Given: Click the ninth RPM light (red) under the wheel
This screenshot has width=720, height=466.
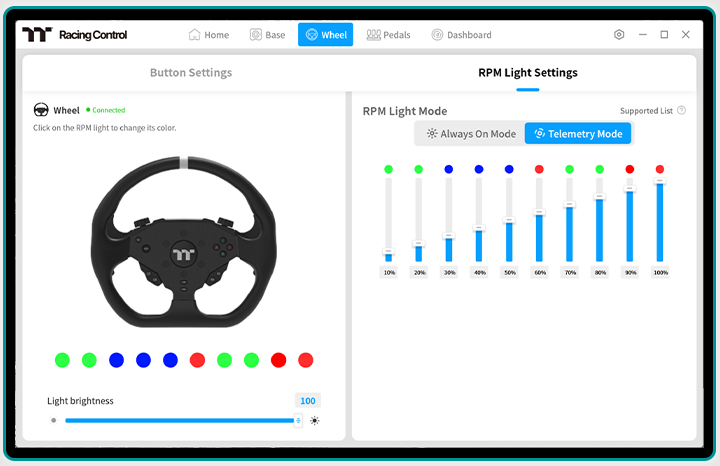Looking at the screenshot, I should tap(279, 360).
